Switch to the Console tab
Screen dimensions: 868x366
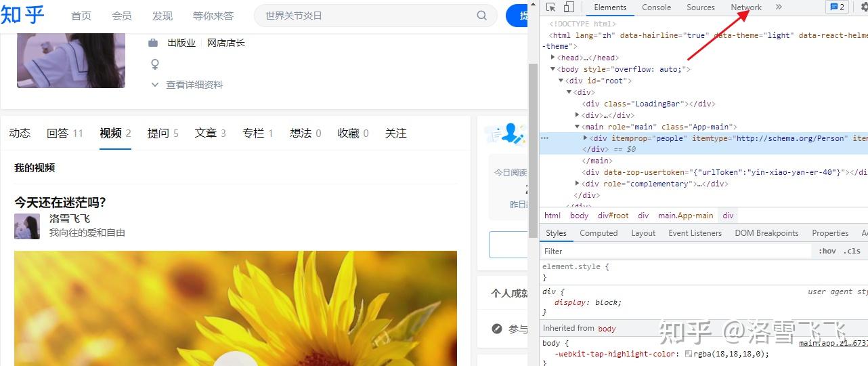point(656,7)
